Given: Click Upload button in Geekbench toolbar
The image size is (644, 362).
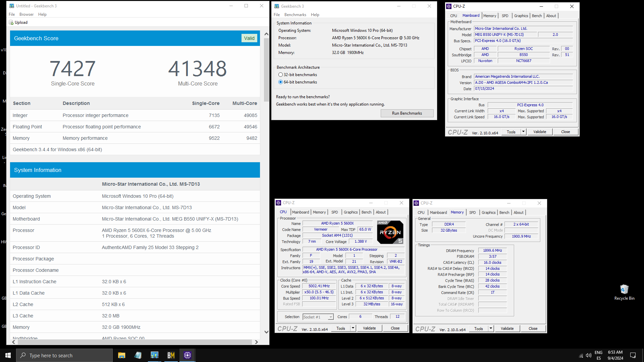Looking at the screenshot, I should [18, 22].
